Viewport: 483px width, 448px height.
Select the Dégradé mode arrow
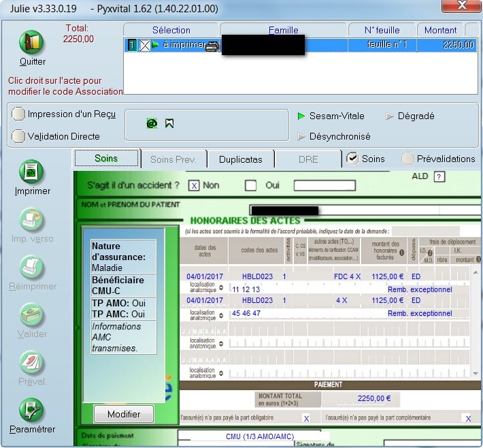(390, 116)
